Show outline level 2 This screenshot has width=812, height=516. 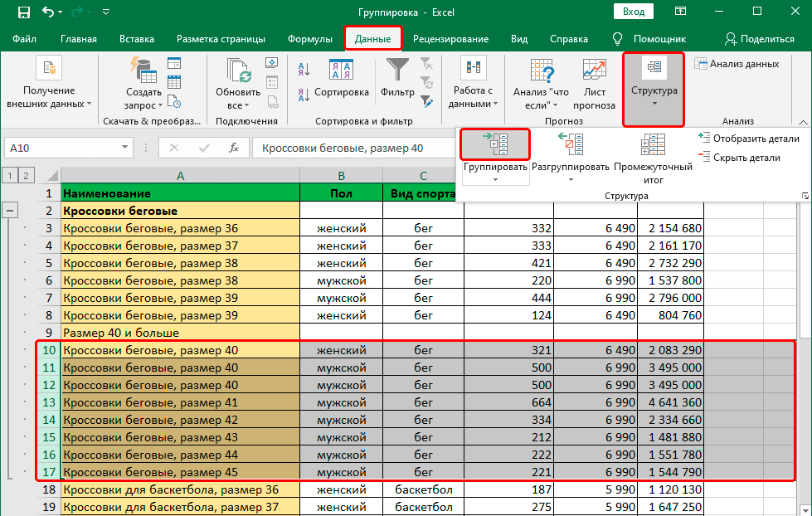tap(27, 175)
